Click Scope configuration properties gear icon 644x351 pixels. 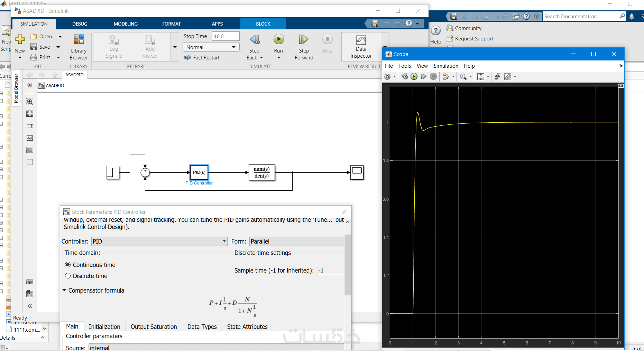(388, 77)
